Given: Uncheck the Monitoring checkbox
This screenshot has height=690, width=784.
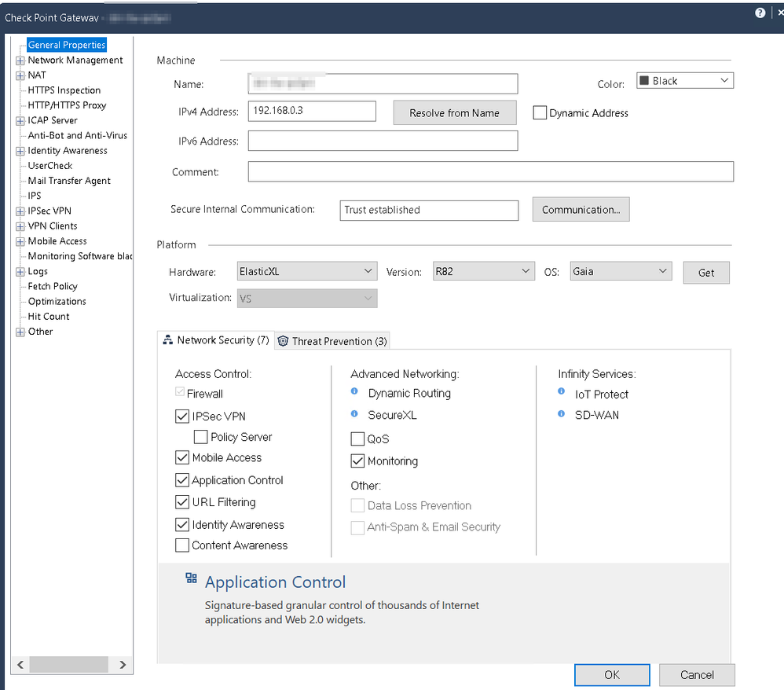Looking at the screenshot, I should [357, 461].
